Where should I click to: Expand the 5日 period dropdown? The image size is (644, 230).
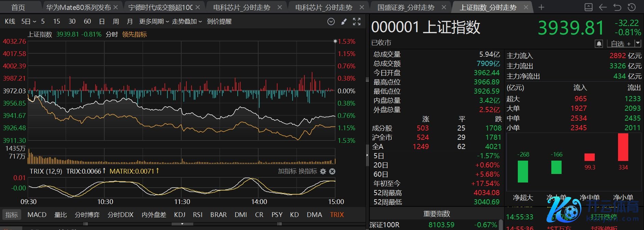tap(28, 22)
